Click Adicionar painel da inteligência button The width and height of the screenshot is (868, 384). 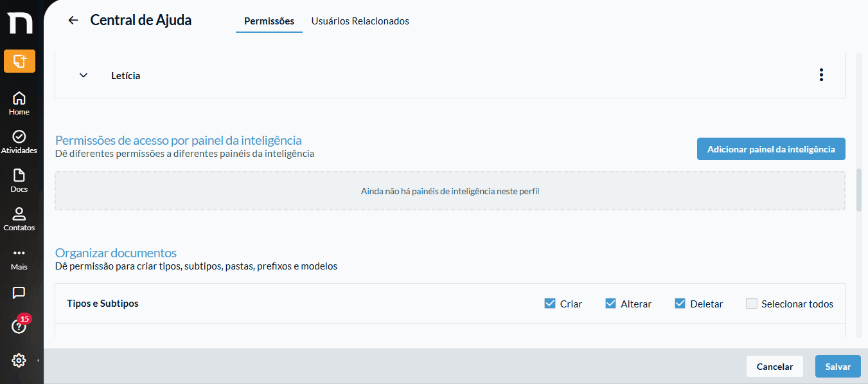coord(771,149)
